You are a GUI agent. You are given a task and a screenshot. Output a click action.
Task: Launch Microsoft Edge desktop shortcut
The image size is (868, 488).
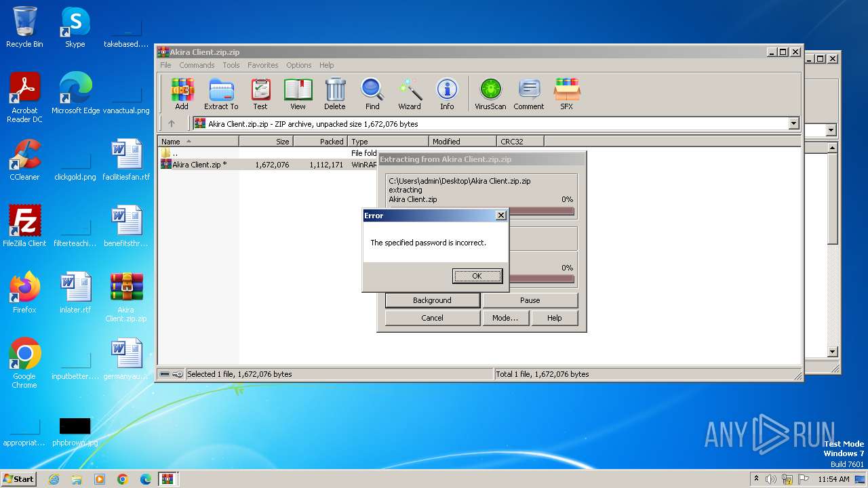[x=75, y=94]
